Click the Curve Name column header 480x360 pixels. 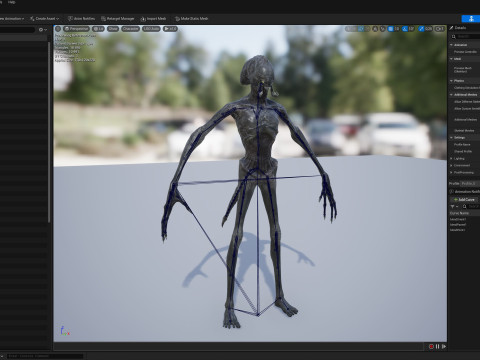point(460,213)
